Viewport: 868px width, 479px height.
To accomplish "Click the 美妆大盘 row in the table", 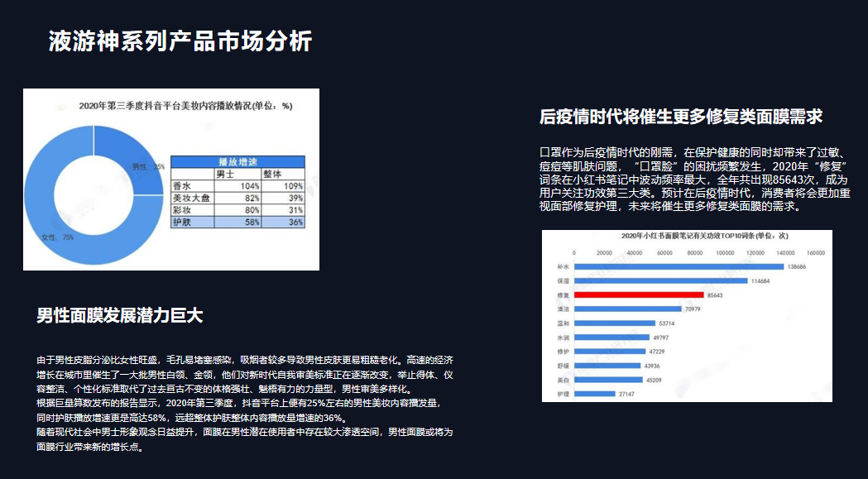I will click(237, 199).
